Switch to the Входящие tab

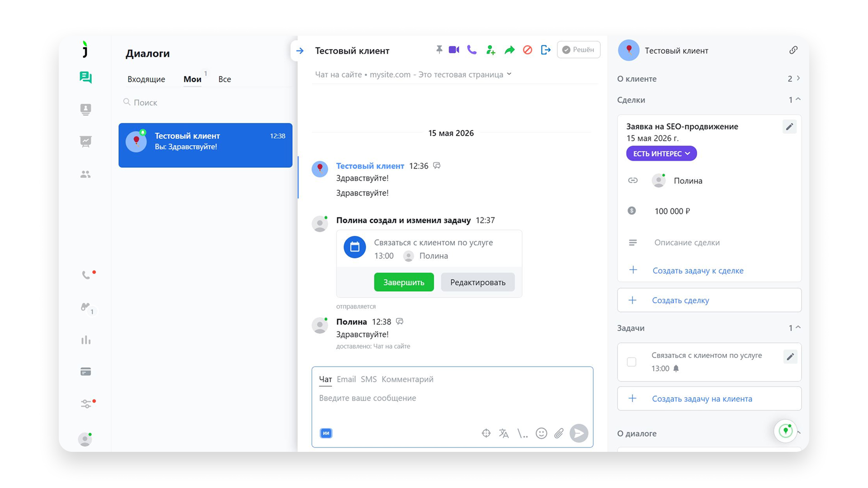[146, 79]
